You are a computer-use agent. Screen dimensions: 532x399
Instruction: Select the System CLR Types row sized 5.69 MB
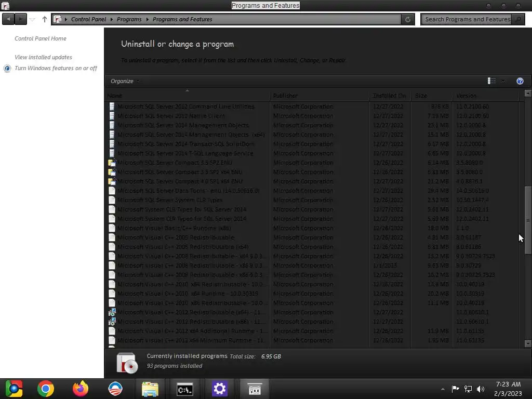[x=312, y=219]
